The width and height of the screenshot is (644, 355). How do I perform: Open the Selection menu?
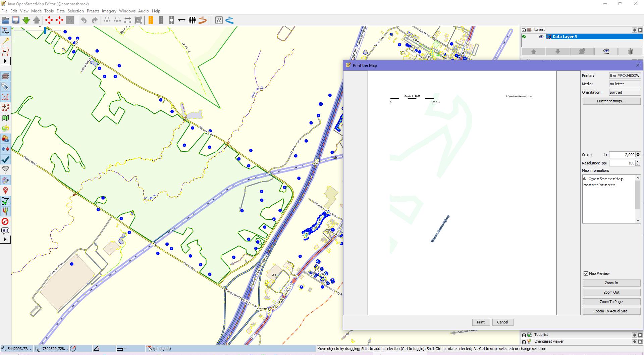point(75,11)
